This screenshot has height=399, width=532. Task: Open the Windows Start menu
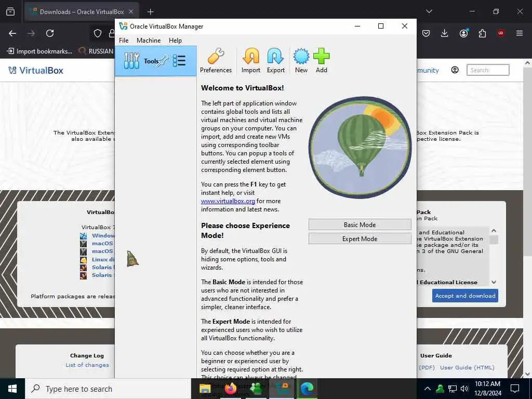[x=12, y=389]
